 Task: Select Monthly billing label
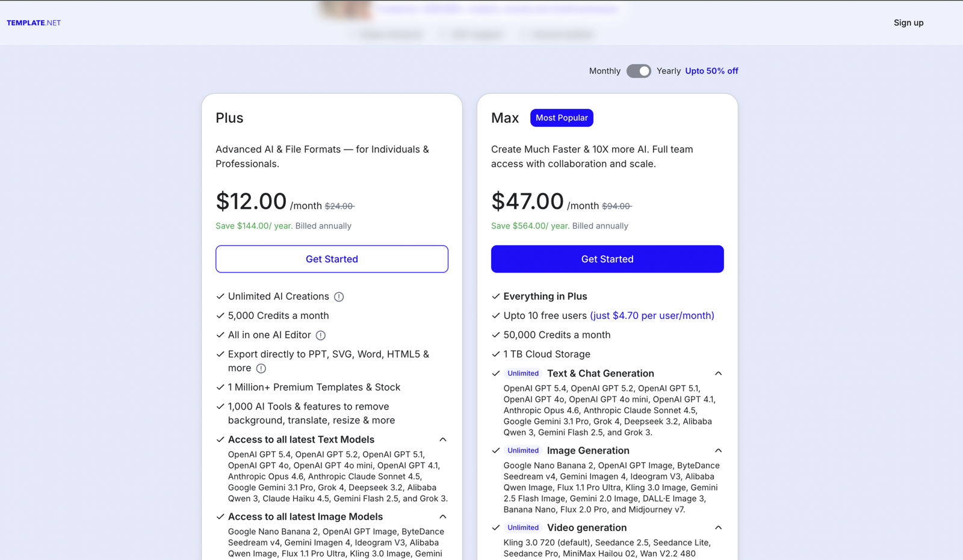pyautogui.click(x=604, y=71)
